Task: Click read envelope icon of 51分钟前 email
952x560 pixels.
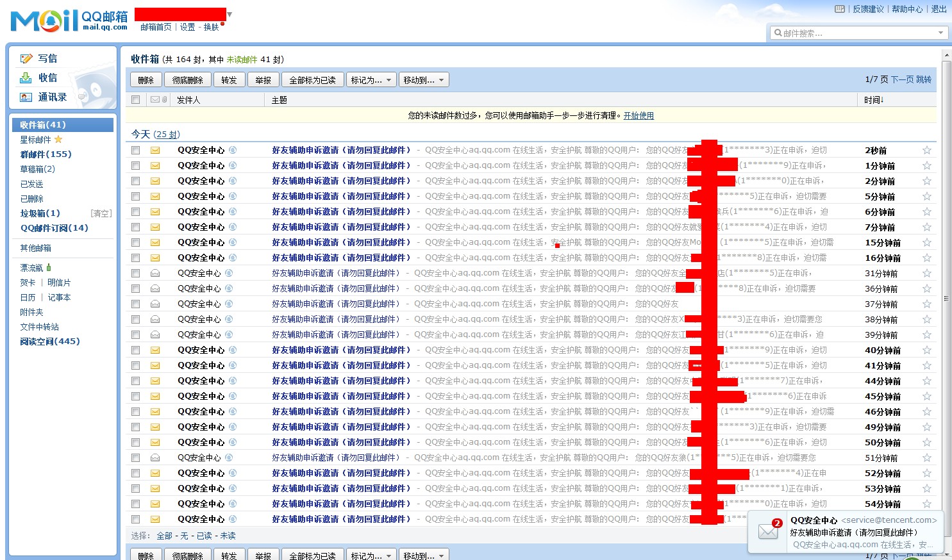Action: pos(155,457)
